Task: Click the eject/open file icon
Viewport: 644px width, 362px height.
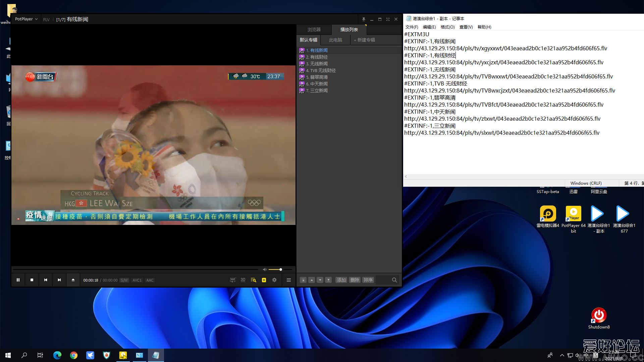Action: pyautogui.click(x=73, y=280)
